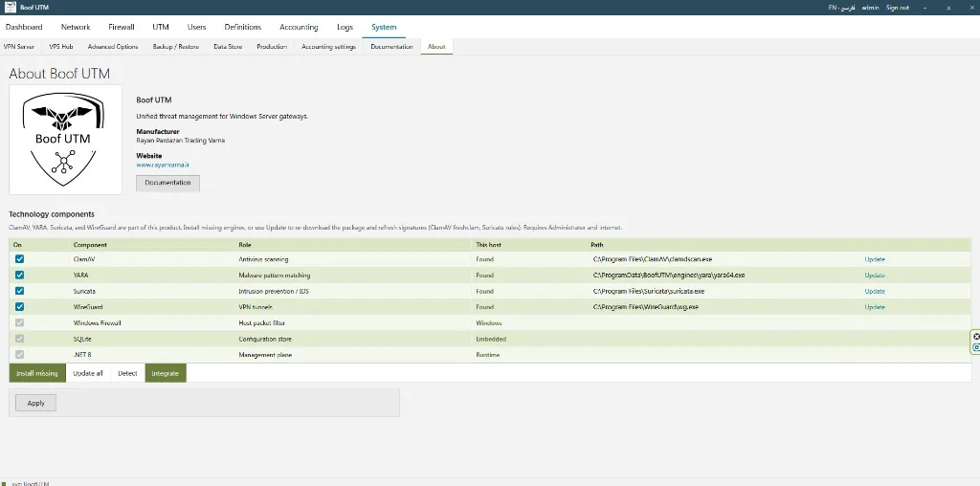Switch to the Documentation tab
This screenshot has width=980, height=486.
[x=391, y=47]
